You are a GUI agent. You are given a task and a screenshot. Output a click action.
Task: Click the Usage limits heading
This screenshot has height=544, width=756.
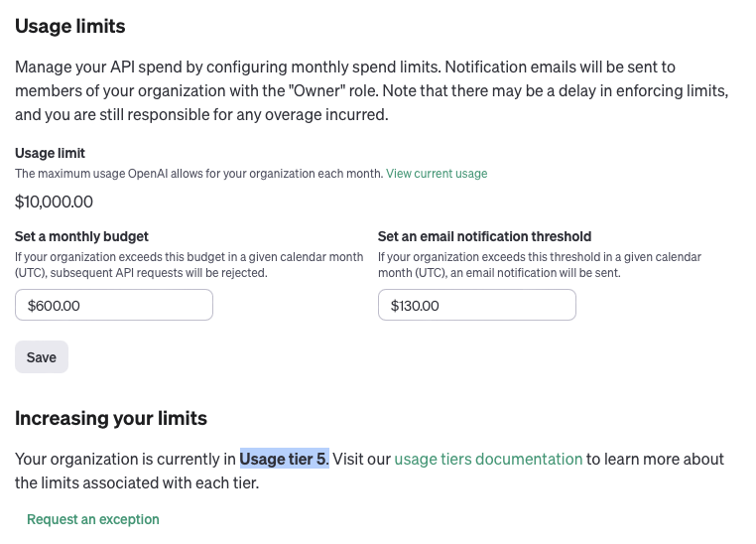[70, 26]
